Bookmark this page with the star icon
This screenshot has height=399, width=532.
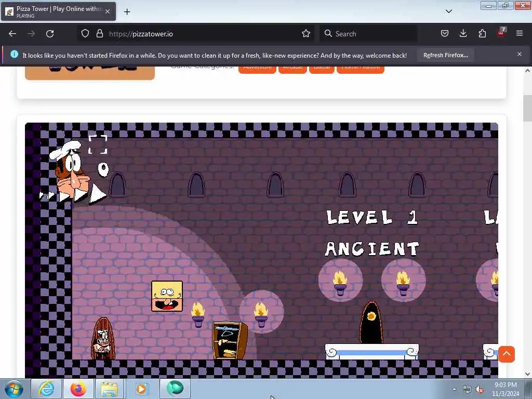(305, 34)
